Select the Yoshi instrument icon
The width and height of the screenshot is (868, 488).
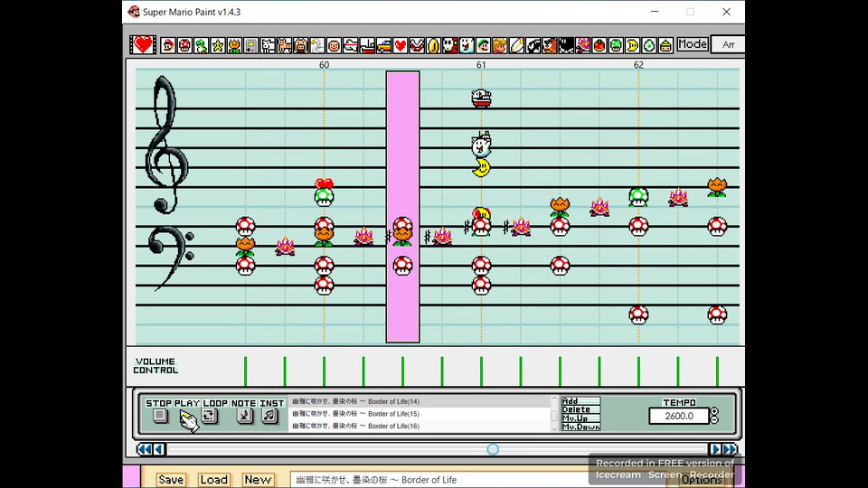202,45
